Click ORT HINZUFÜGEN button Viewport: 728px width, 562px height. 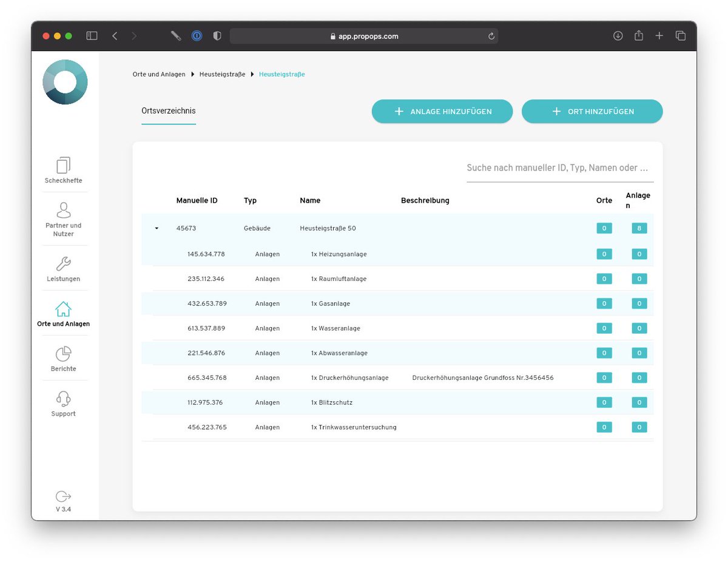tap(592, 112)
